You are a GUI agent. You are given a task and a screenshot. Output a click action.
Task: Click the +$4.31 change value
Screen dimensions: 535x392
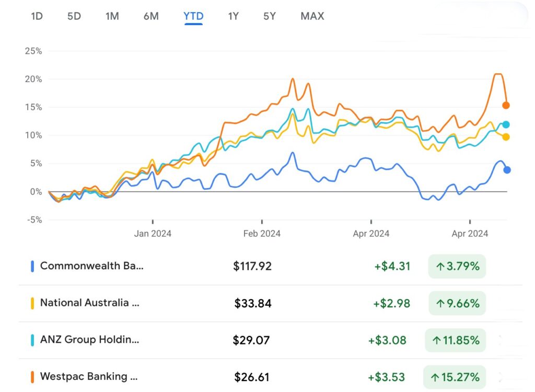point(392,266)
